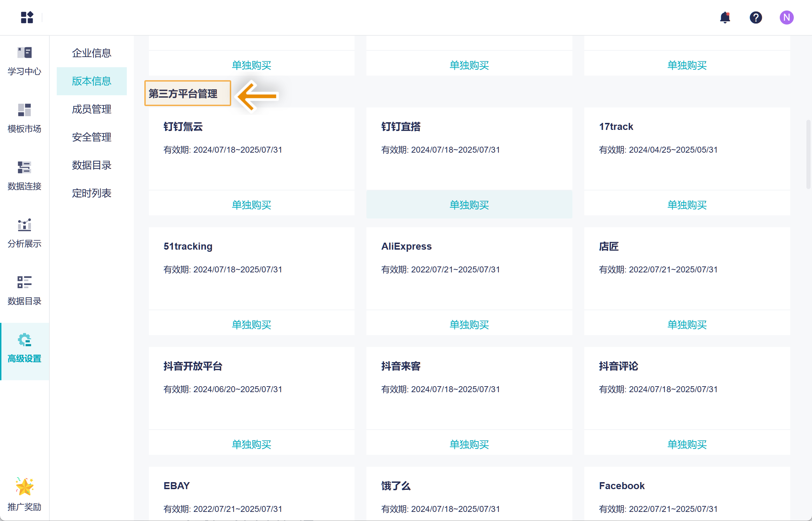Open 安全管理 menu item
812x521 pixels.
point(91,137)
